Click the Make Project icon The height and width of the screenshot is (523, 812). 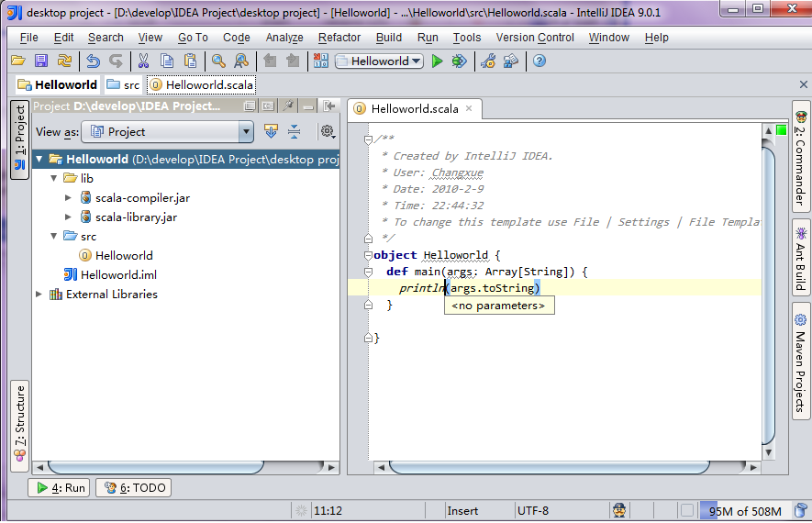coord(320,61)
